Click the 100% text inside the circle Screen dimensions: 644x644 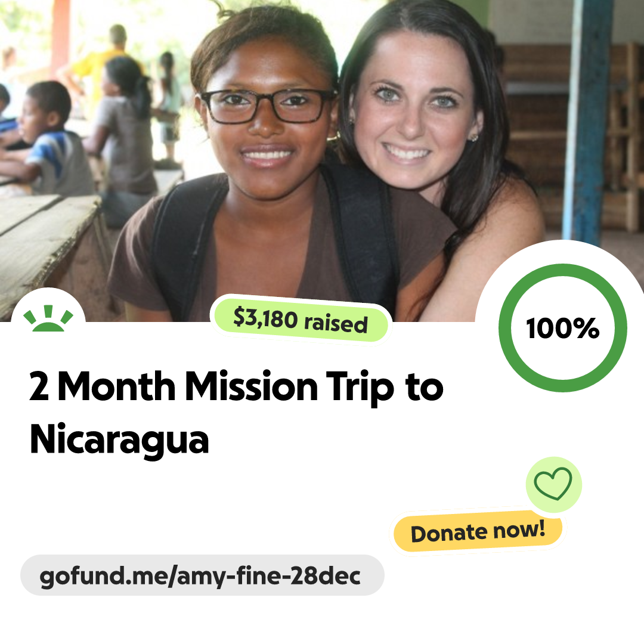tap(563, 328)
